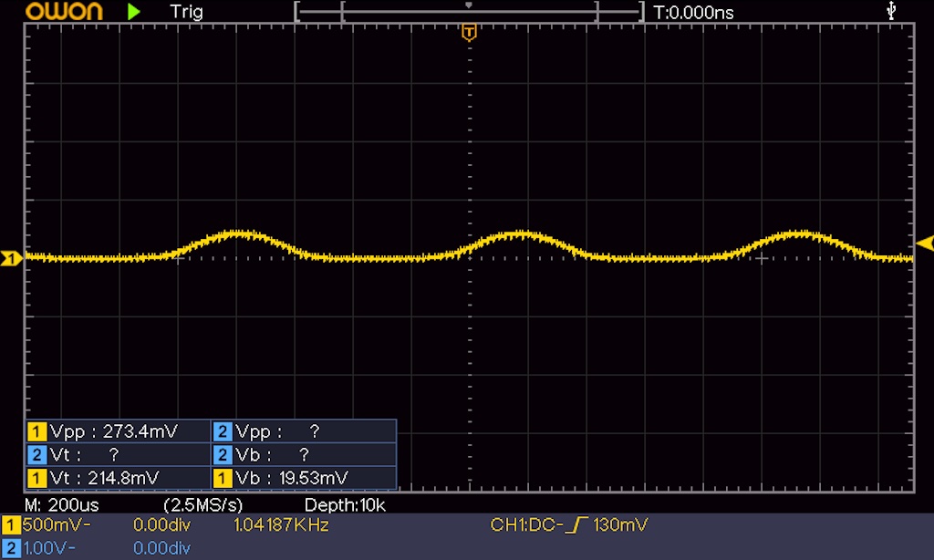This screenshot has height=560, width=934.
Task: Click the yellow trigger level arrow on right edge
Action: coord(924,243)
